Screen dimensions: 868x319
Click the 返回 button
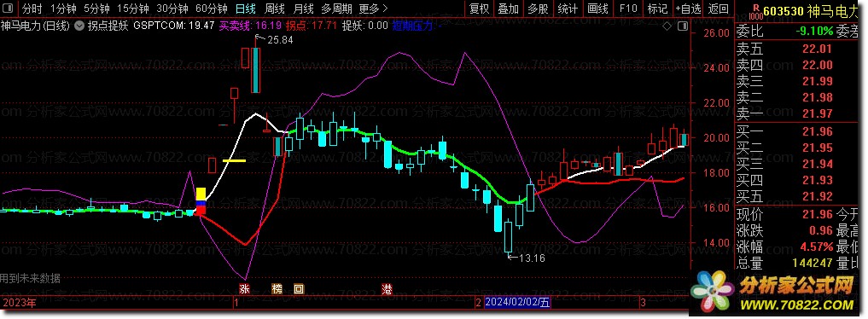click(x=718, y=9)
